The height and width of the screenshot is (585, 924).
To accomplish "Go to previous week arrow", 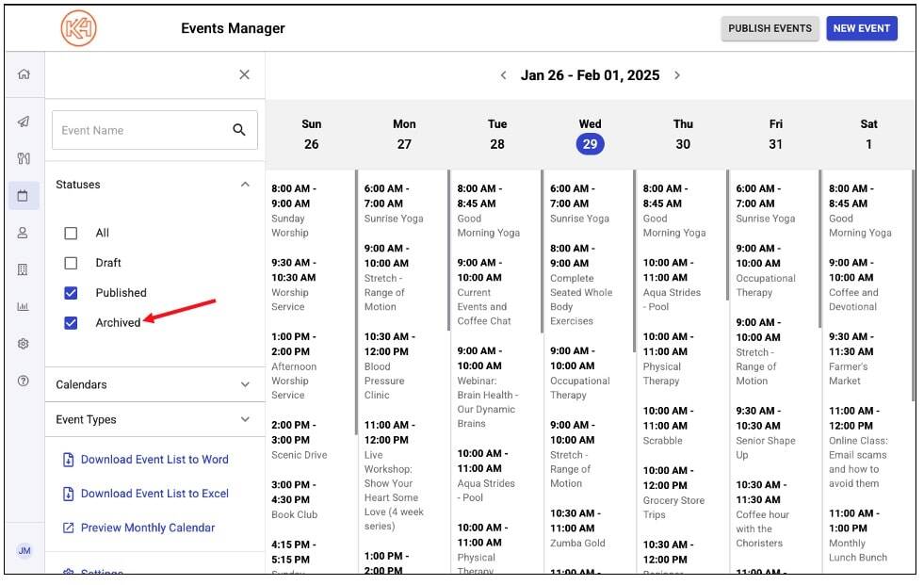I will (x=503, y=75).
